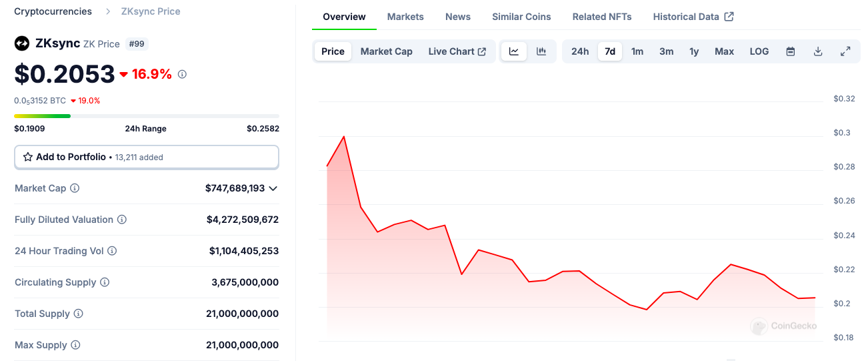The width and height of the screenshot is (868, 361).
Task: Click external link icon on Live Chart
Action: tap(482, 51)
